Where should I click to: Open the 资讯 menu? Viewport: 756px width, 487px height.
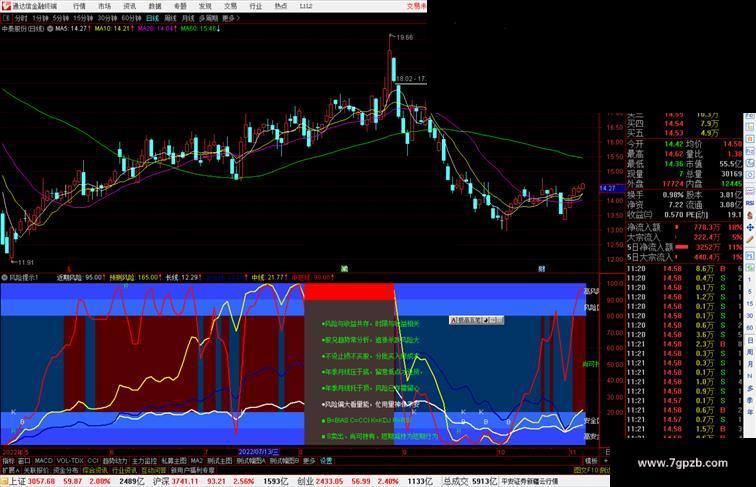[129, 6]
